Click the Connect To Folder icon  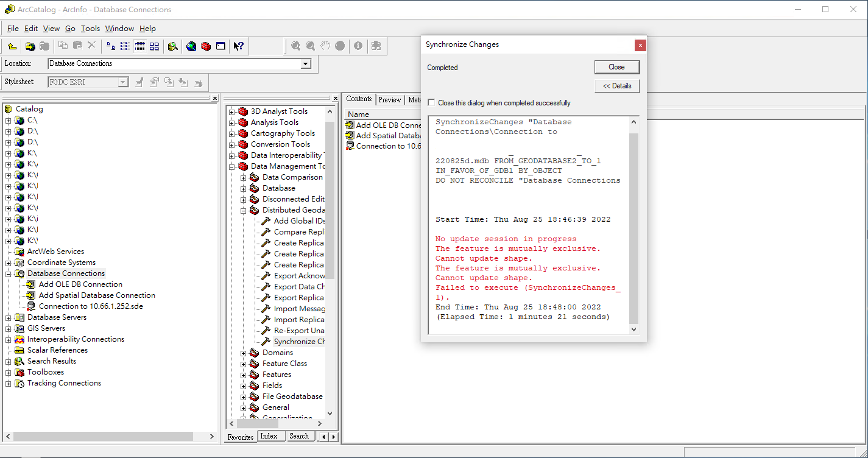30,46
